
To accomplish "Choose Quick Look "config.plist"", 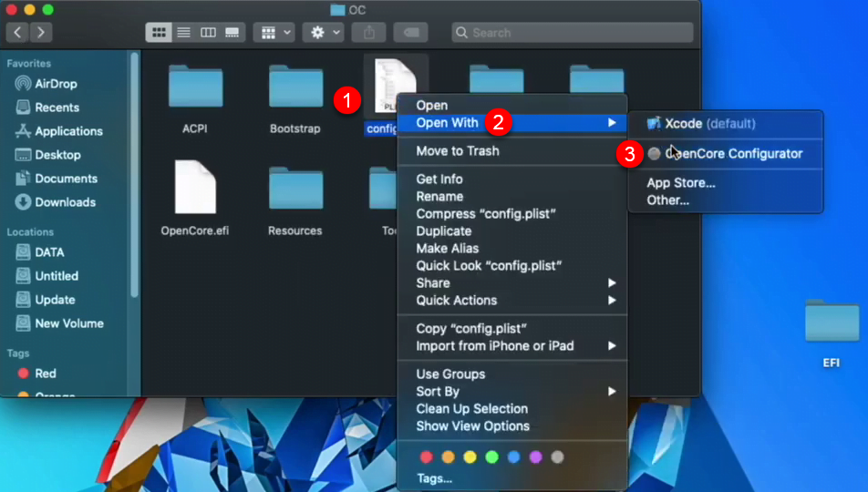I will tap(512, 266).
